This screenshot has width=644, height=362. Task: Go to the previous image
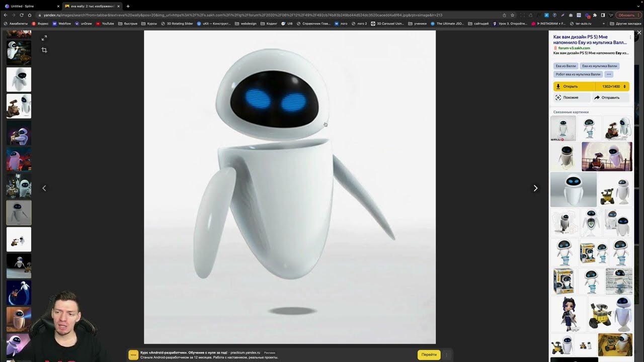pos(44,188)
